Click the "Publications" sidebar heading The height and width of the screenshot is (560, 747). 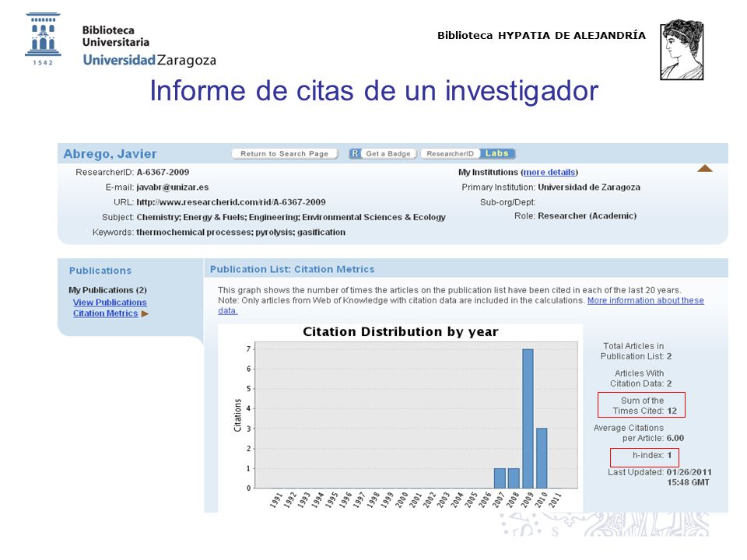click(100, 271)
